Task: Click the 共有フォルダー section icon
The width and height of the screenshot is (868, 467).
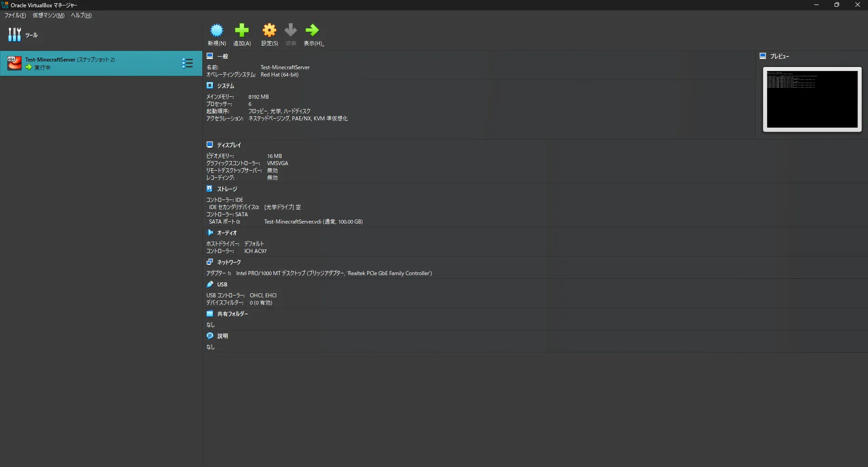Action: pyautogui.click(x=210, y=314)
